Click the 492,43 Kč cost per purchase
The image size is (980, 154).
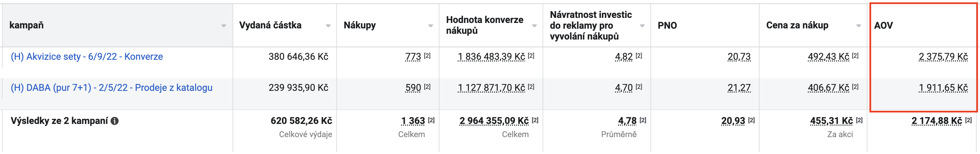point(829,57)
